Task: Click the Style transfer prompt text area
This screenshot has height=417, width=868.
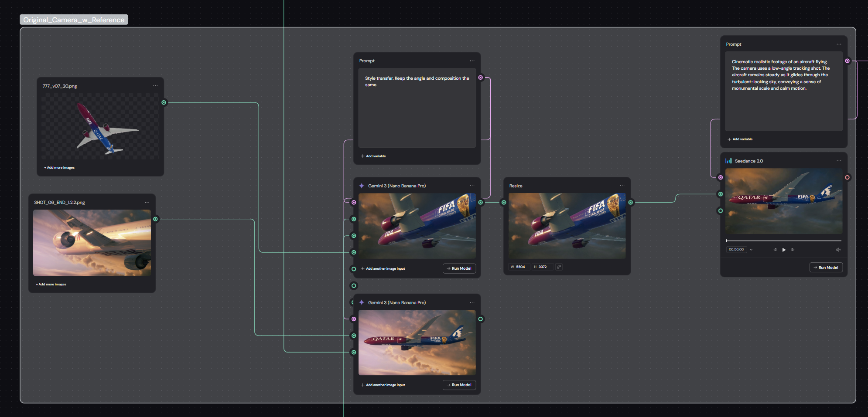Action: coord(417,108)
